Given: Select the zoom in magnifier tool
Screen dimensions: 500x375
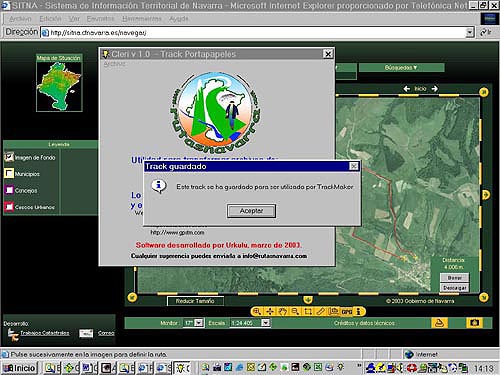Looking at the screenshot, I should [x=257, y=311].
